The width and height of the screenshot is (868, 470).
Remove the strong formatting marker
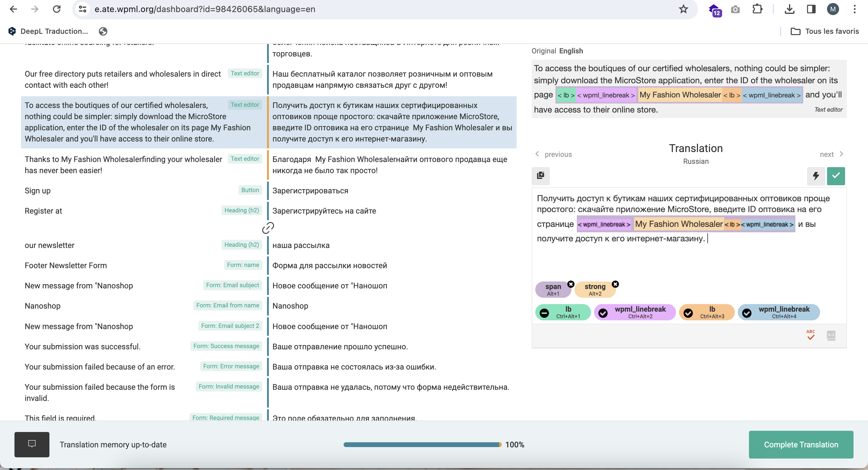coord(615,284)
